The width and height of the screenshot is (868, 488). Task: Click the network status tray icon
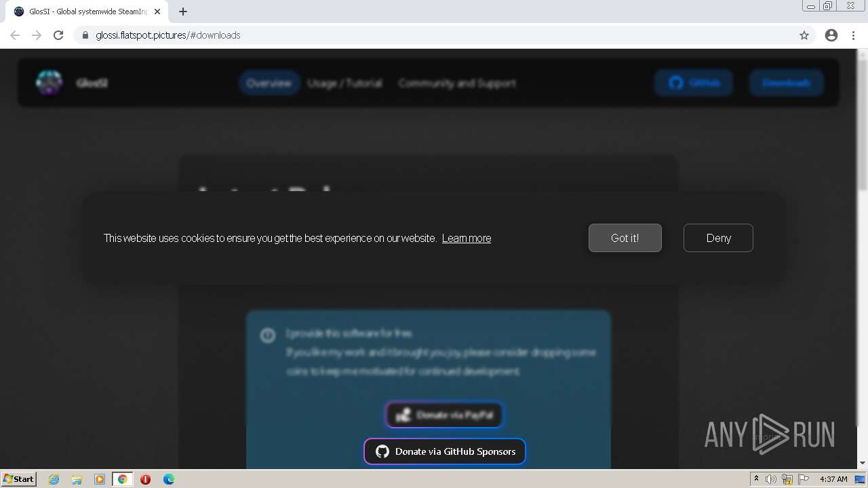787,479
